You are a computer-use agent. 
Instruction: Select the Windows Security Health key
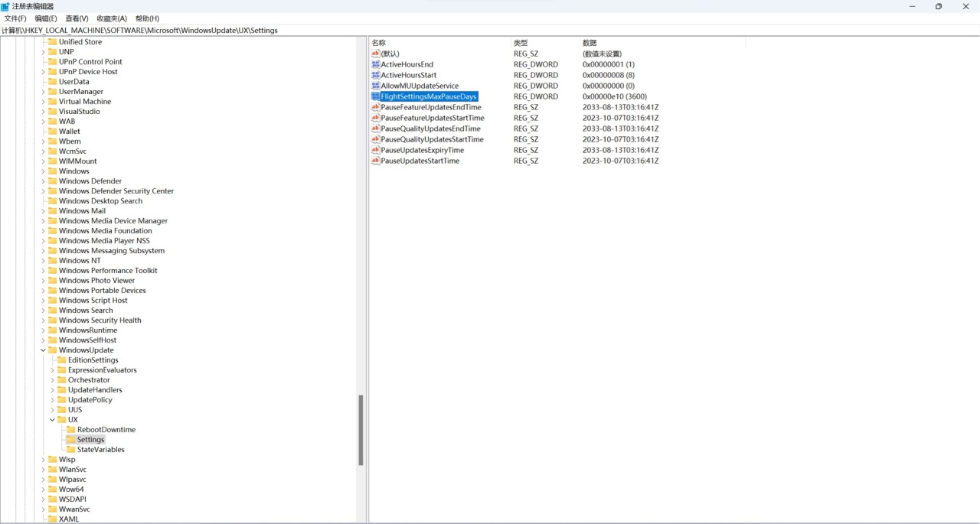pyautogui.click(x=100, y=321)
